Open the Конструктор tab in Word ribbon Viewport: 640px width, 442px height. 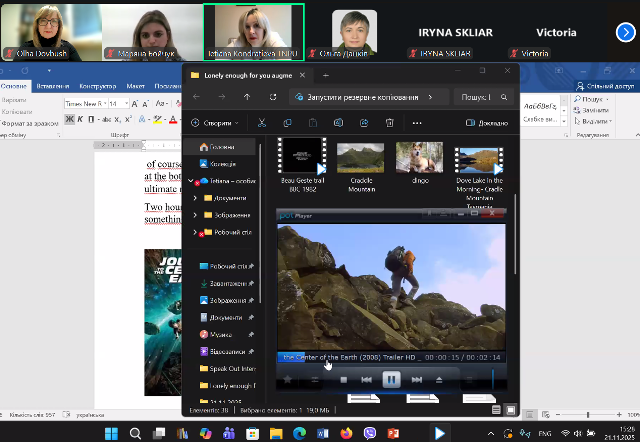[x=97, y=87]
